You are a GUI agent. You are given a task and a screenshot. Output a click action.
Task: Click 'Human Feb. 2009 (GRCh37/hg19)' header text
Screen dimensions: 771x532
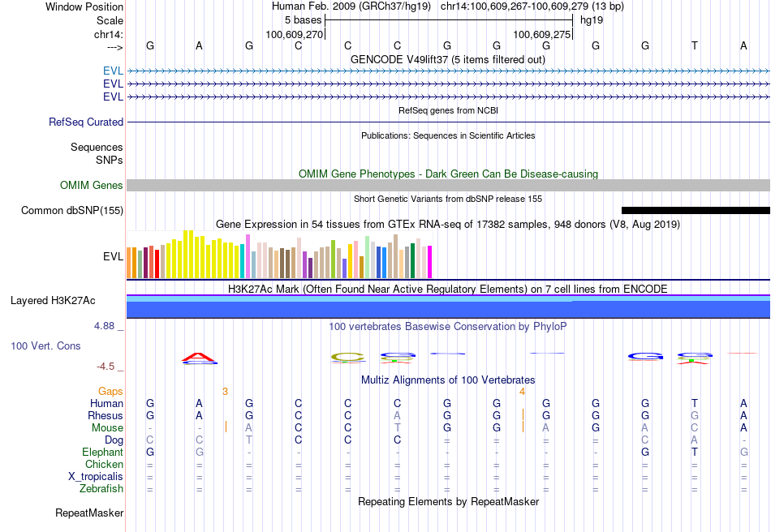[x=351, y=6]
